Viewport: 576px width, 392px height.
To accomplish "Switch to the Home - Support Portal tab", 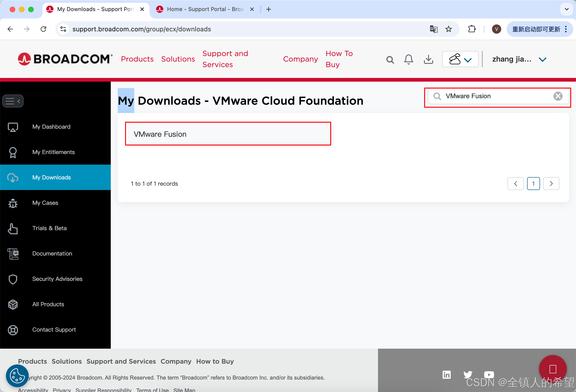I will [205, 9].
